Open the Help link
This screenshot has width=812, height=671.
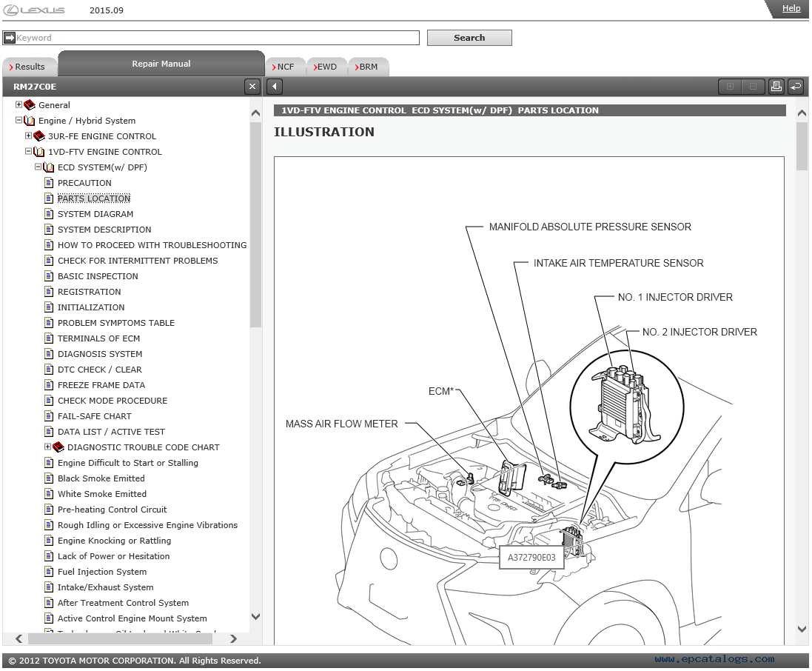[791, 8]
